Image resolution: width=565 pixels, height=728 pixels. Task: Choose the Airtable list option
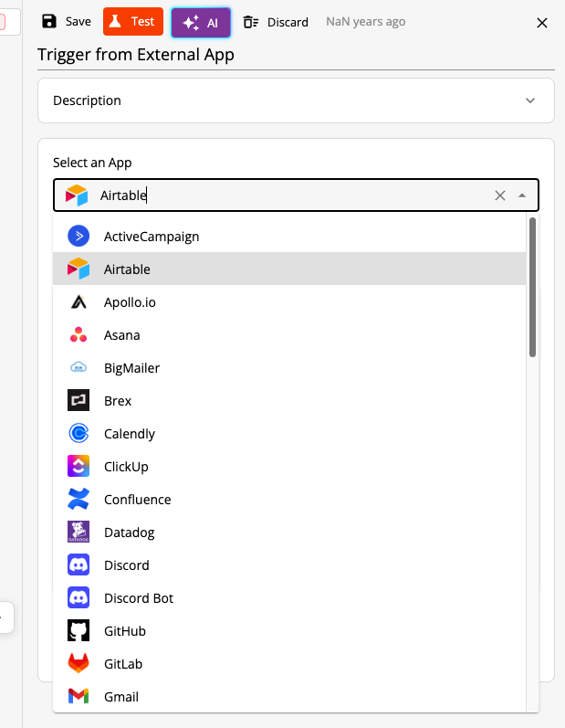tap(289, 269)
